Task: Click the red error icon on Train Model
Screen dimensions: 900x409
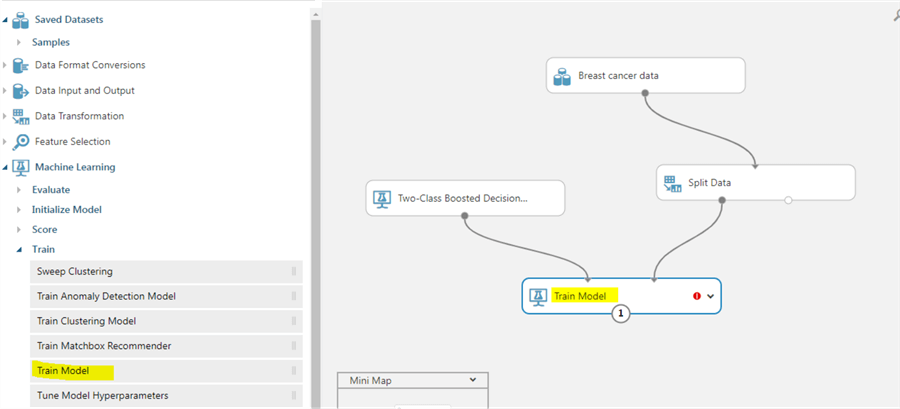Action: [x=697, y=297]
